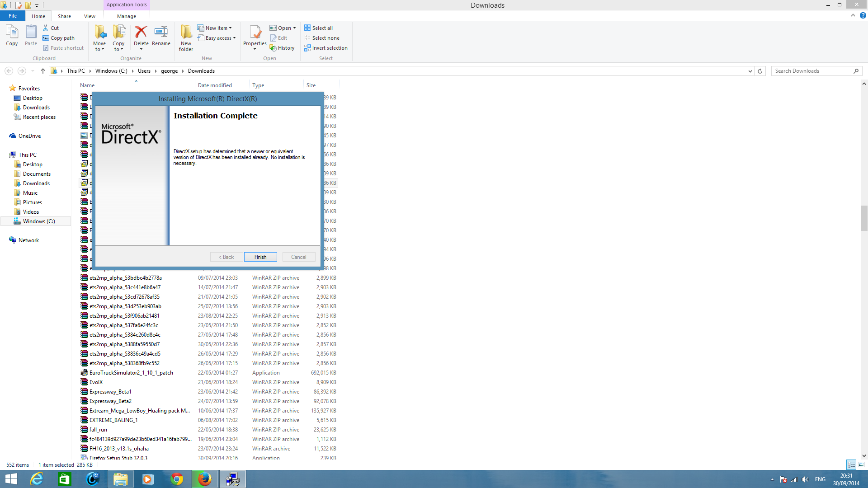This screenshot has width=868, height=488.
Task: Sort by the Size column header
Action: [321, 85]
